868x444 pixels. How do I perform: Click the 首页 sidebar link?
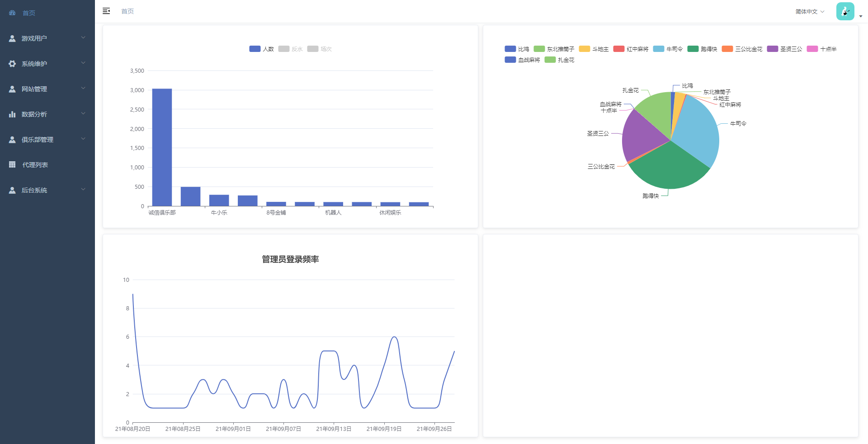29,13
